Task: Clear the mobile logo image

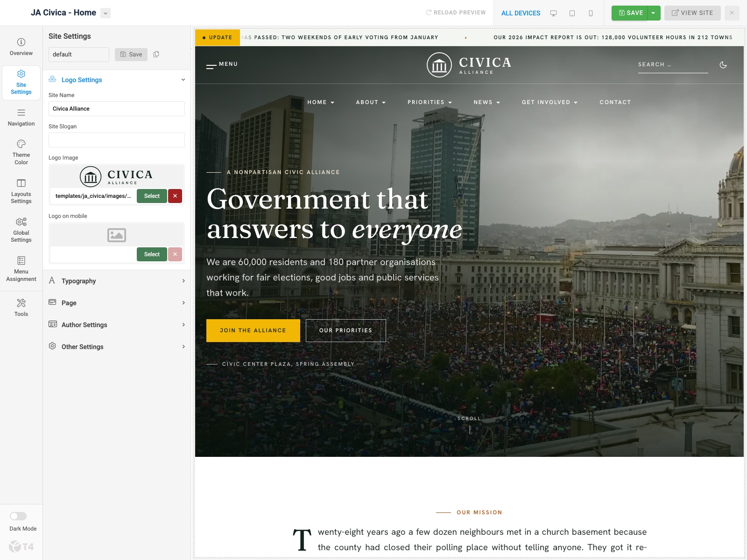Action: click(x=175, y=254)
